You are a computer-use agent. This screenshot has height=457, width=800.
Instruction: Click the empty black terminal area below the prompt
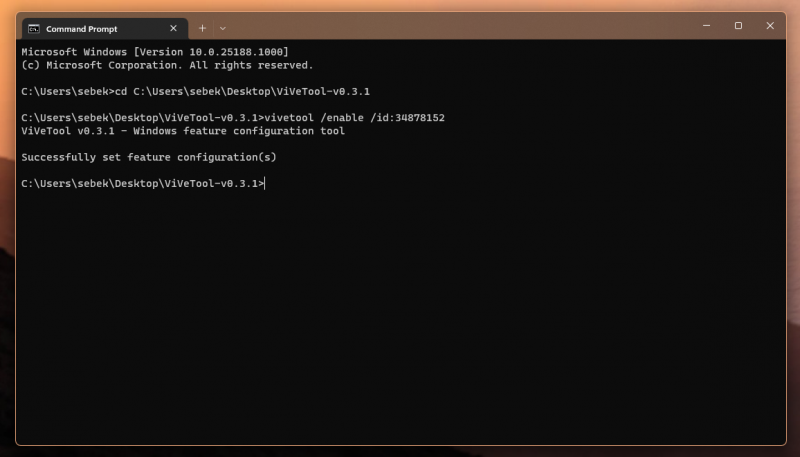(400, 320)
